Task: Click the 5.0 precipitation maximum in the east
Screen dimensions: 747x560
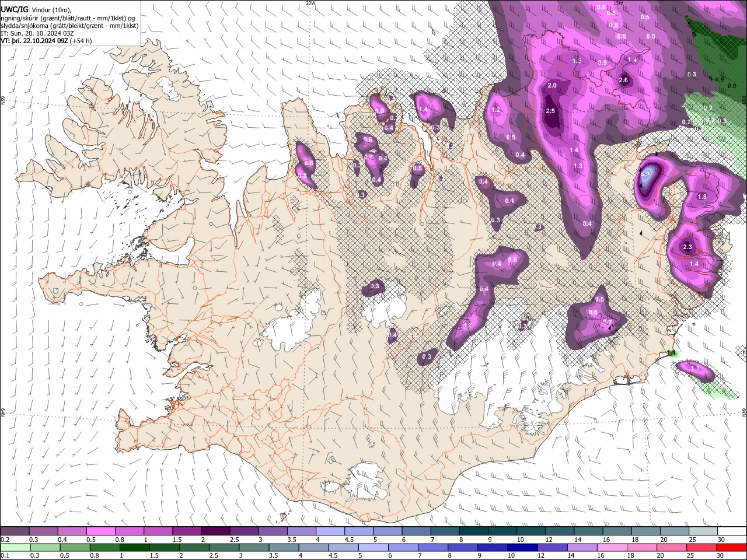Action: pyautogui.click(x=645, y=174)
